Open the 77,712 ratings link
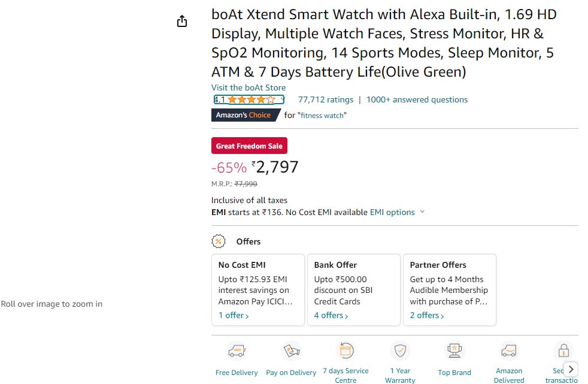Image resolution: width=588 pixels, height=384 pixels. [x=326, y=99]
